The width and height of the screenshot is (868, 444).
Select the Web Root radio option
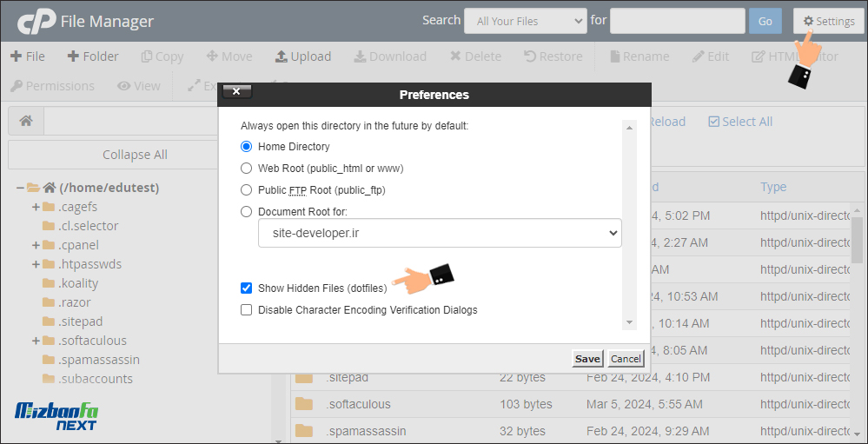pos(247,168)
